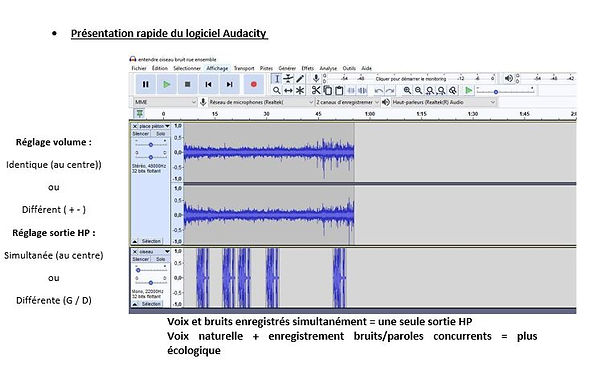
Task: Select the Zoom (magnifier) tool
Action: (x=276, y=90)
